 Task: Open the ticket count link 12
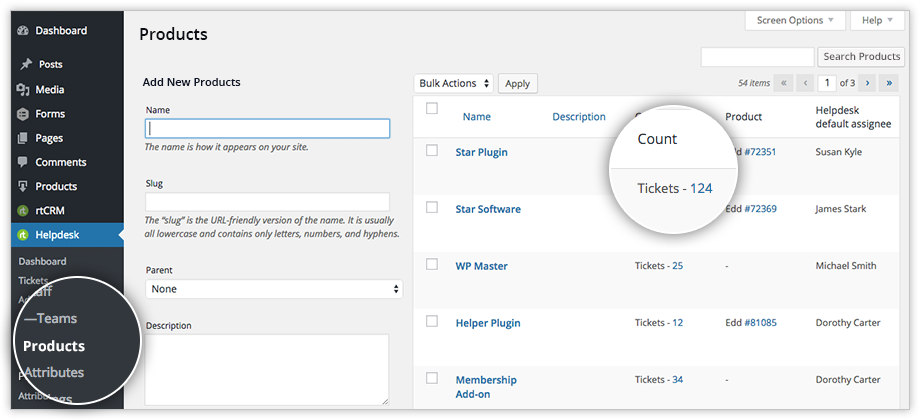[x=678, y=323]
